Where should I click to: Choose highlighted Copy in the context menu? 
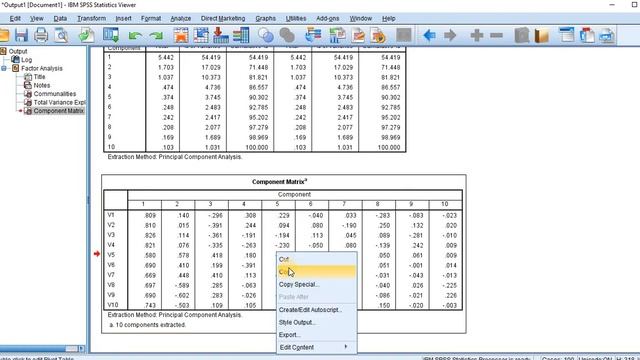coord(316,271)
